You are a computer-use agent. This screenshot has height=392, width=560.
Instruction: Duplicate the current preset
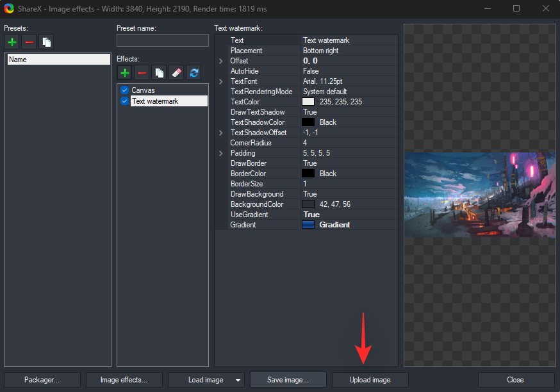click(45, 42)
